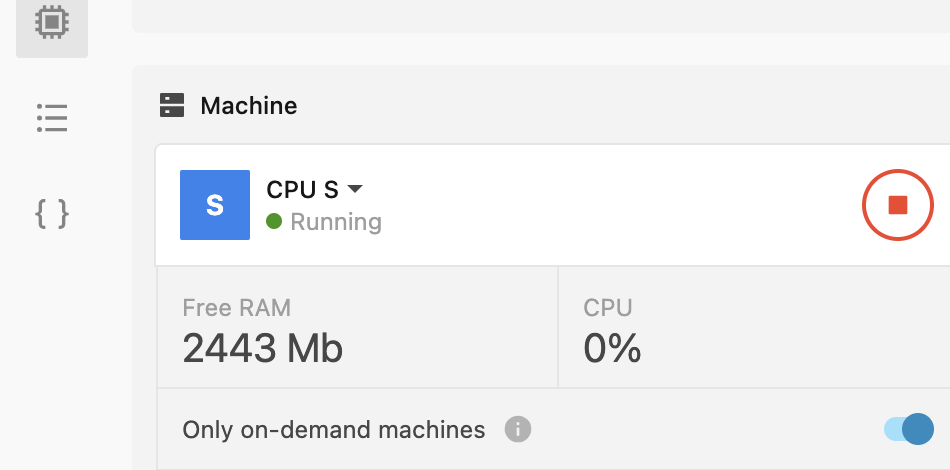
Task: Open the list view sidebar icon
Action: [x=51, y=117]
